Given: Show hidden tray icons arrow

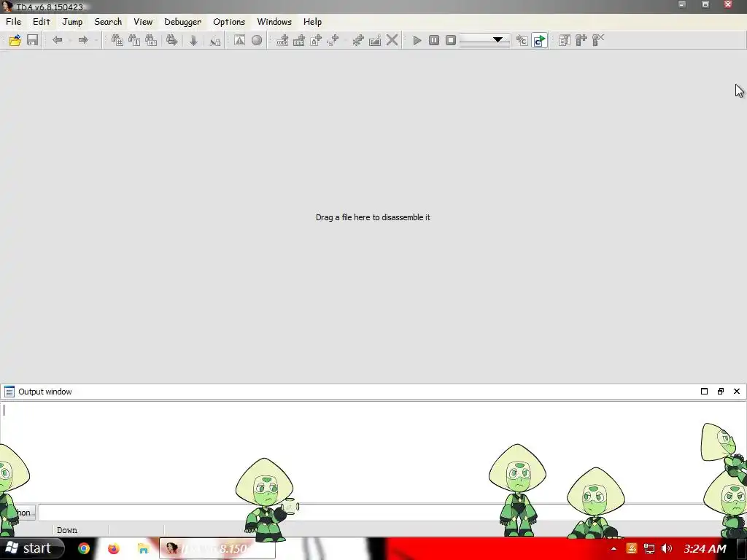Looking at the screenshot, I should [x=614, y=549].
